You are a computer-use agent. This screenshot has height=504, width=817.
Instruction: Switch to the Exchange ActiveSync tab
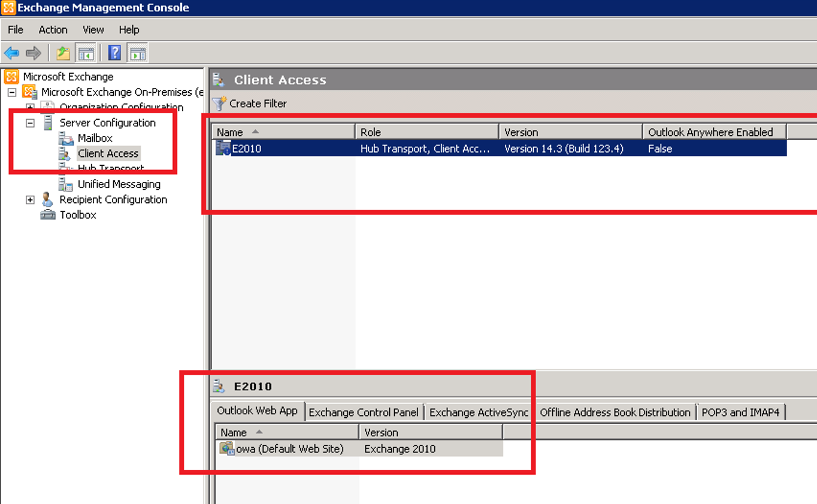[x=479, y=412]
